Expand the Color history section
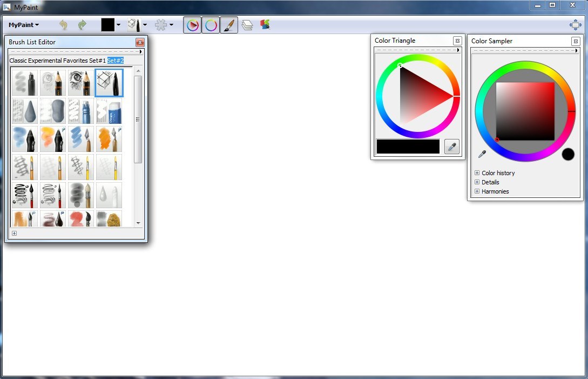The width and height of the screenshot is (588, 379). (477, 173)
